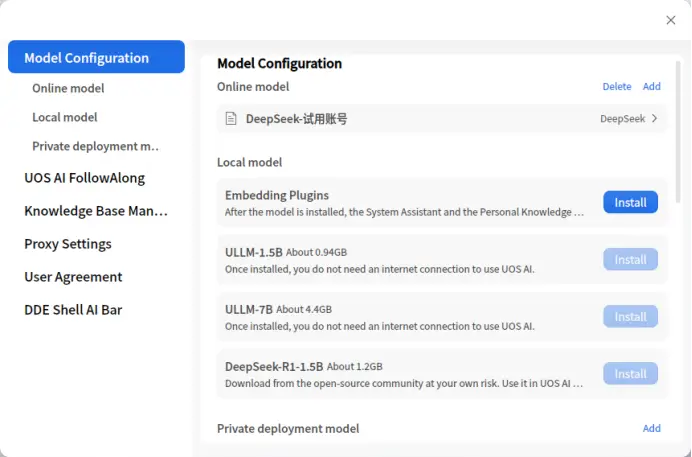Image resolution: width=692 pixels, height=457 pixels.
Task: View the User Agreement page
Action: click(73, 277)
